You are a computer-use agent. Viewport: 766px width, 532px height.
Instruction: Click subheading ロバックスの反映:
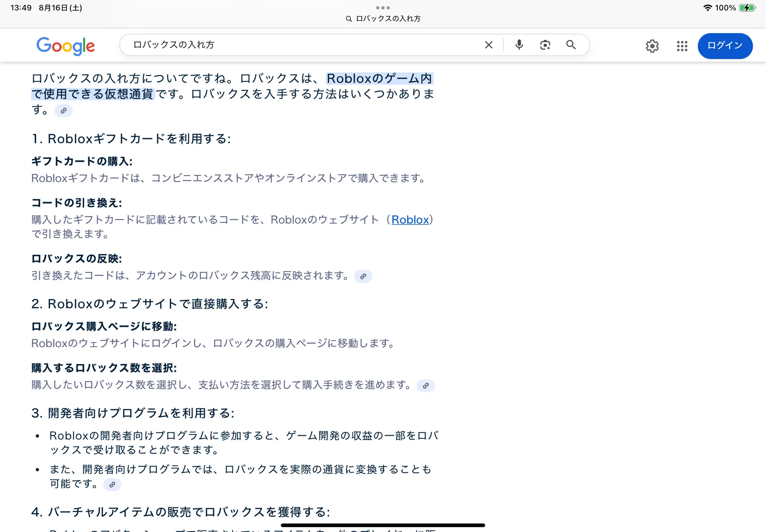[76, 258]
